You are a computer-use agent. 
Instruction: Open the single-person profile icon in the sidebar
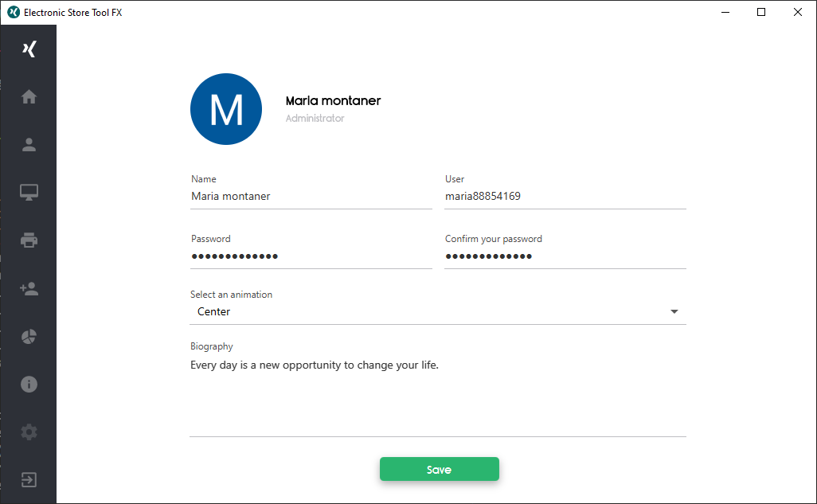(29, 145)
